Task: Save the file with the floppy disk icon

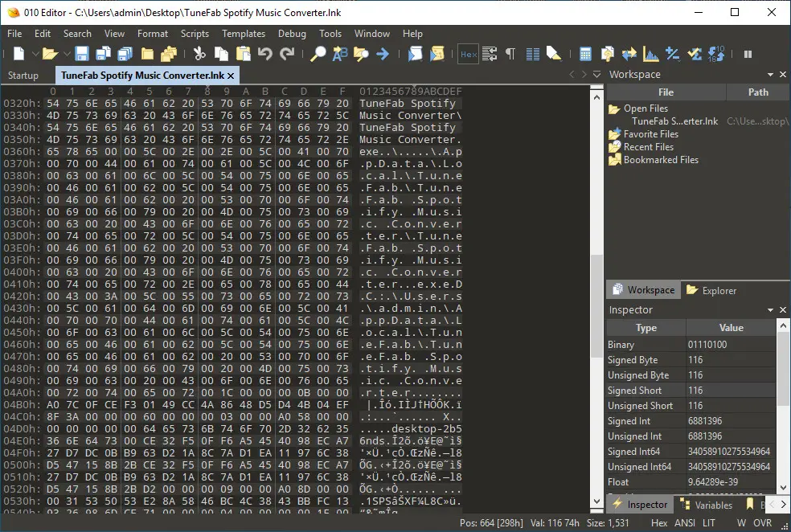Action: (82, 54)
